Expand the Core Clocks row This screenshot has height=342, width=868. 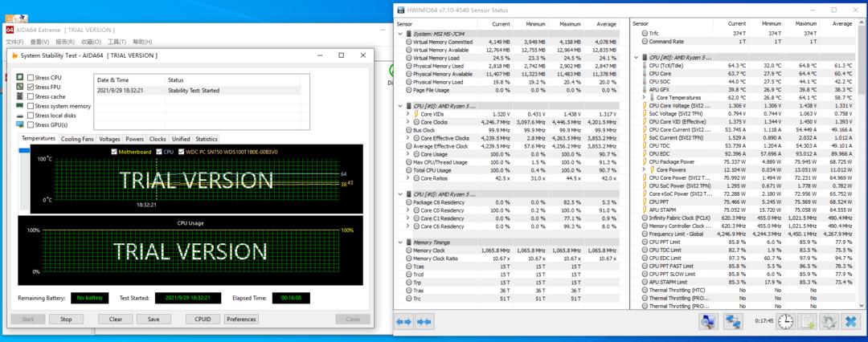408,122
